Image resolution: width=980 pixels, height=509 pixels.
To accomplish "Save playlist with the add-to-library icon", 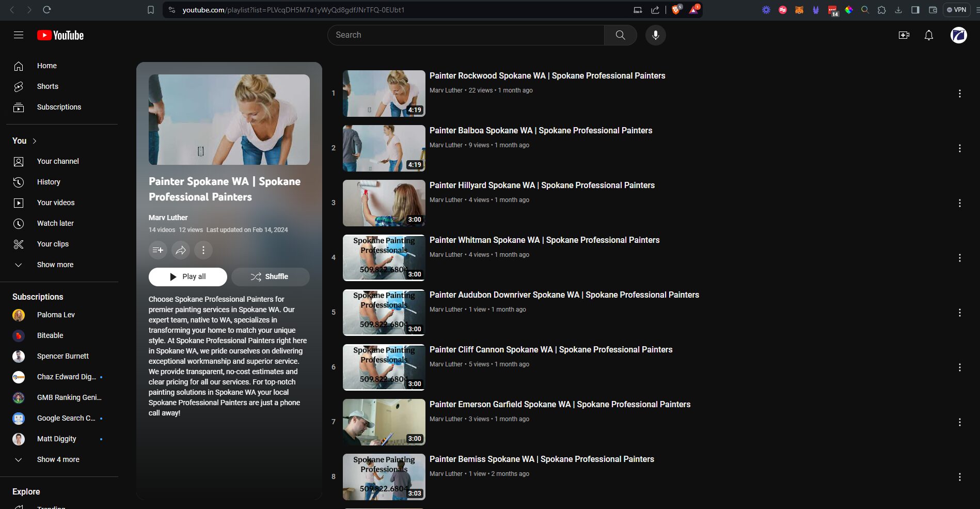I will pyautogui.click(x=158, y=250).
